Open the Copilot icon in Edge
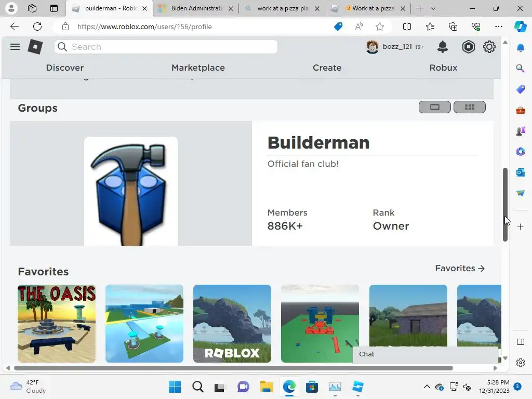This screenshot has height=399, width=532. pos(520,26)
